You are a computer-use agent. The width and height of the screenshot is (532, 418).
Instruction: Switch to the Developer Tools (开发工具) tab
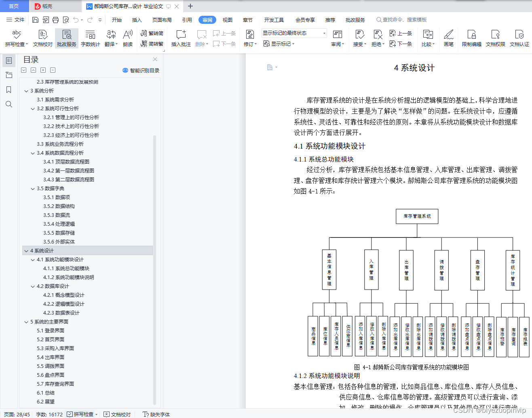coord(274,20)
